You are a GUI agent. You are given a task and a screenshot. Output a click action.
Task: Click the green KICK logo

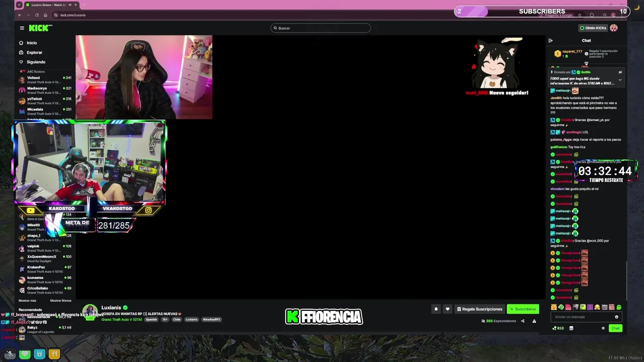[39, 28]
